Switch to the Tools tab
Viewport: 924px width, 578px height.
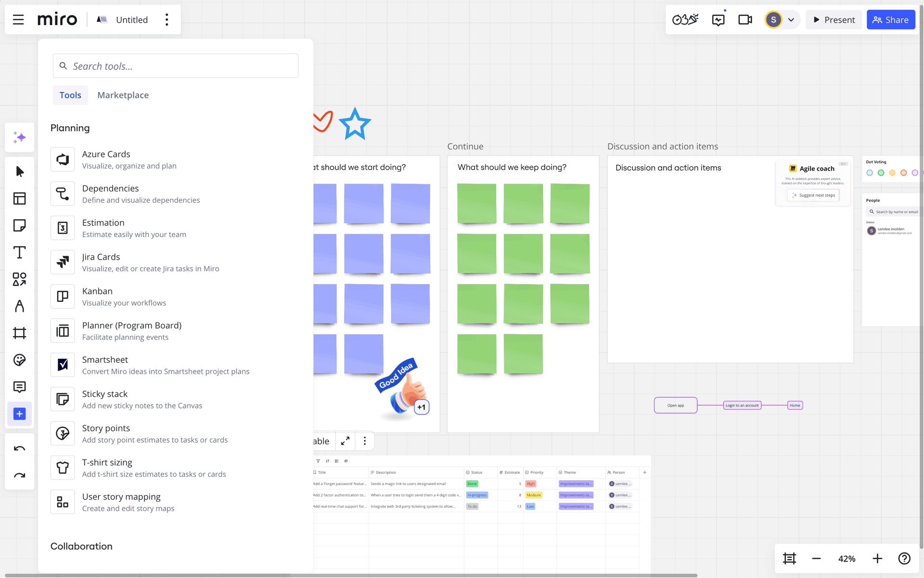click(x=70, y=95)
